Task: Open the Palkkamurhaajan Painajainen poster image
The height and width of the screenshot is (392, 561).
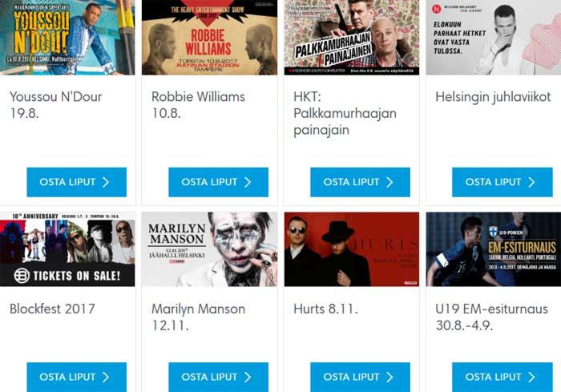Action: coord(352,37)
